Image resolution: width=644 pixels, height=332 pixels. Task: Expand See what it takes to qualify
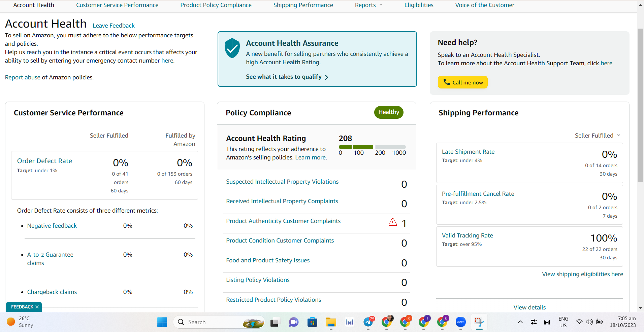coord(287,77)
